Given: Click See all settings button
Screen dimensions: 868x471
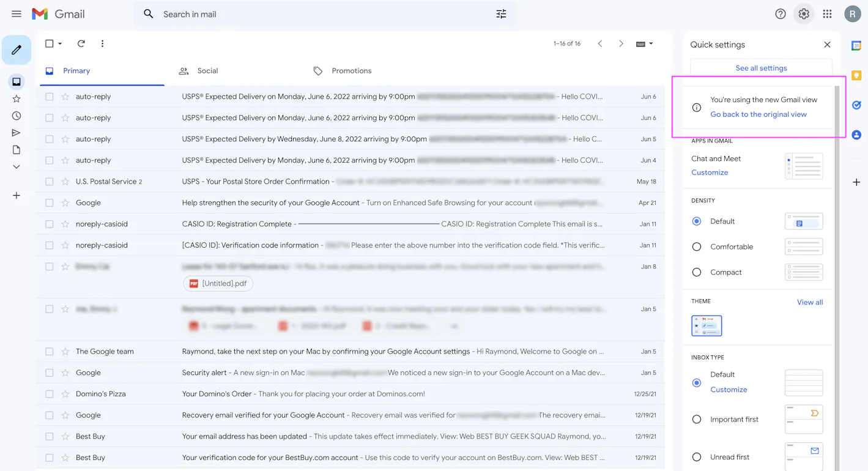Looking at the screenshot, I should (761, 68).
